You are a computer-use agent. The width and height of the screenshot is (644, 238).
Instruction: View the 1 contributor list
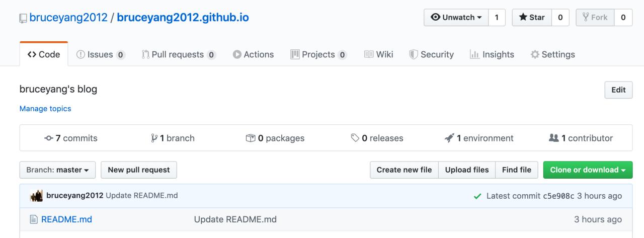coord(582,138)
